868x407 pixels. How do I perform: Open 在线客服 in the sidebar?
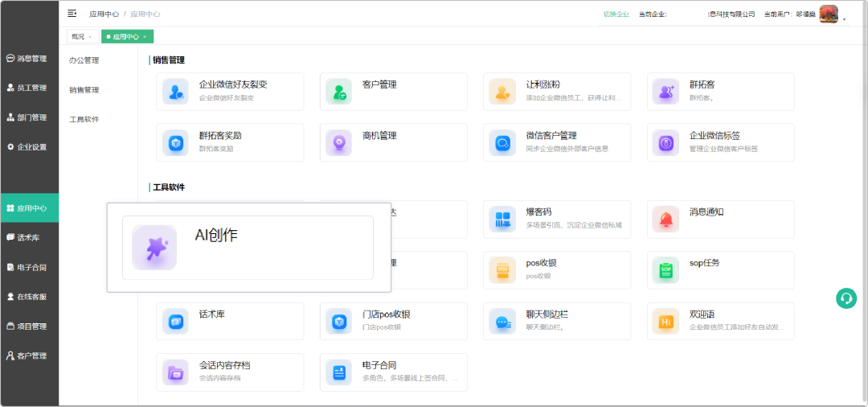[27, 297]
